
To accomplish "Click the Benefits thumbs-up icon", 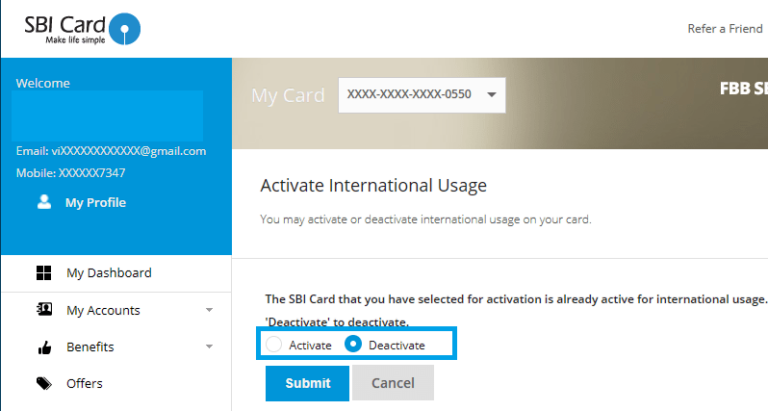I will click(x=44, y=347).
